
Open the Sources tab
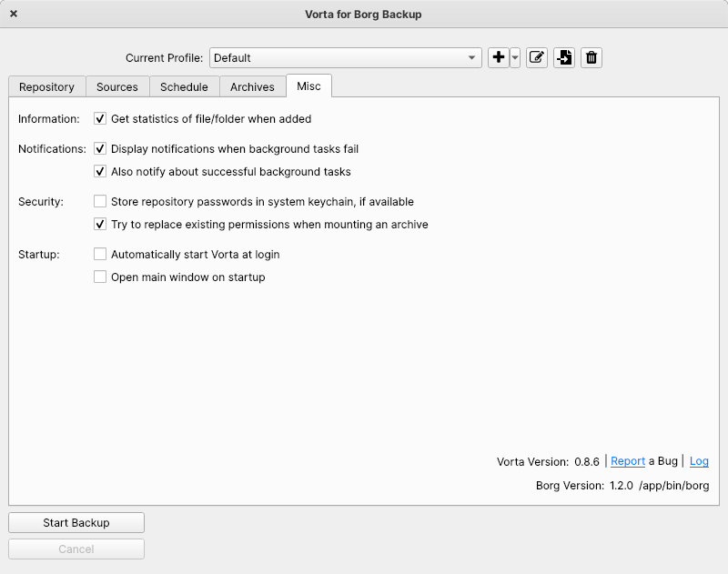click(117, 86)
